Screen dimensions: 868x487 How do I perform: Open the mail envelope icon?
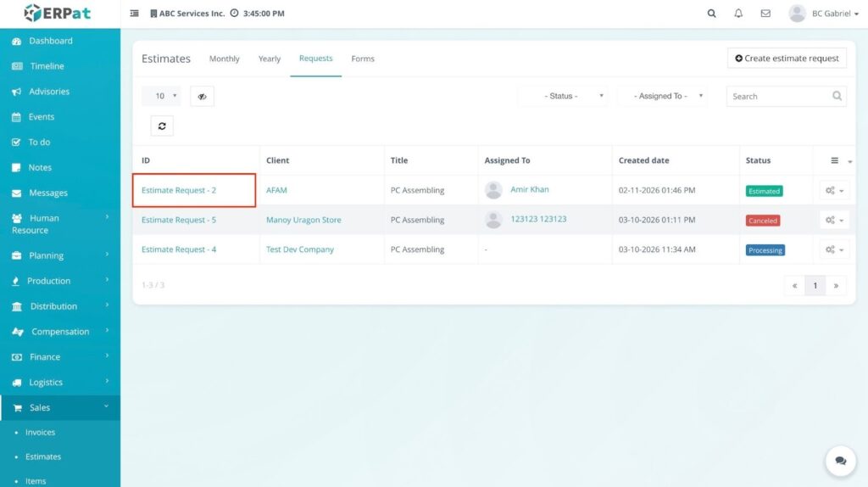click(x=765, y=14)
